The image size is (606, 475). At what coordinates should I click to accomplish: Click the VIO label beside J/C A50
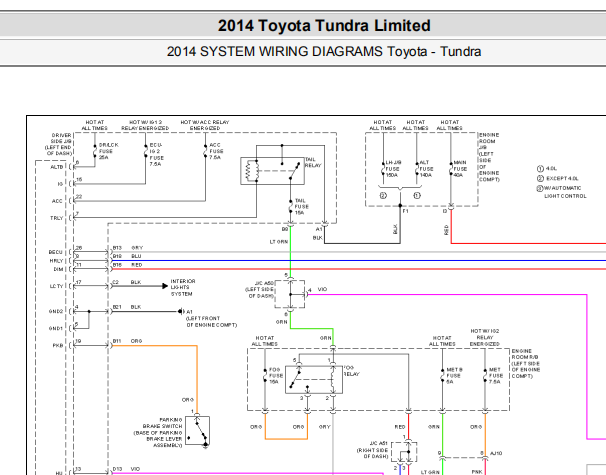point(322,289)
